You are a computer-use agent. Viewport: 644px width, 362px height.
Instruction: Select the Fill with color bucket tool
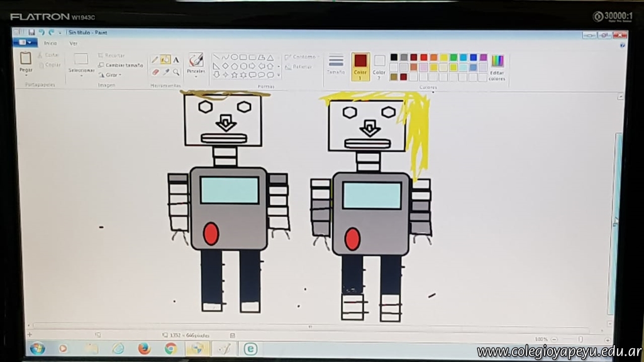point(165,60)
